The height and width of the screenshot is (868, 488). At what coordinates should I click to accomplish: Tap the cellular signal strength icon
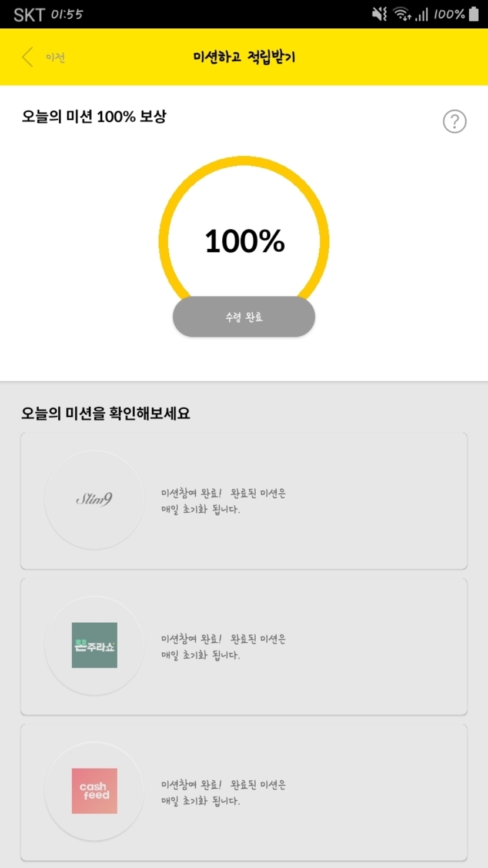click(x=422, y=15)
